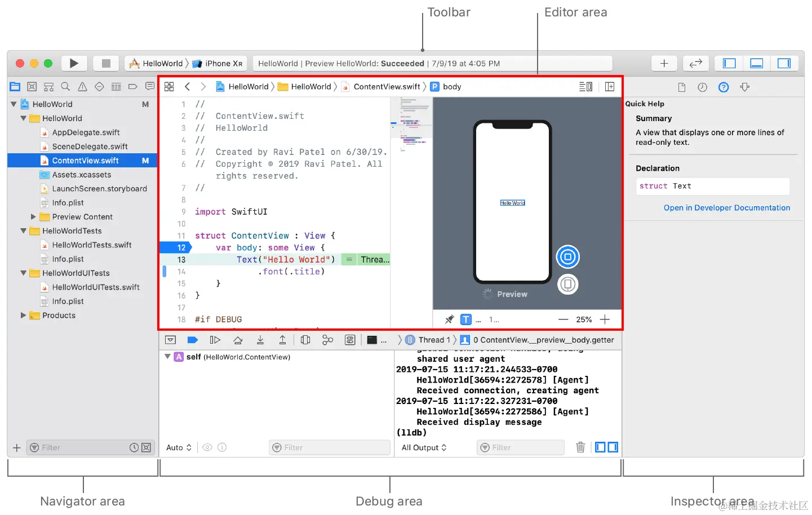This screenshot has width=812, height=515.
Task: Show History inspector
Action: coord(702,87)
